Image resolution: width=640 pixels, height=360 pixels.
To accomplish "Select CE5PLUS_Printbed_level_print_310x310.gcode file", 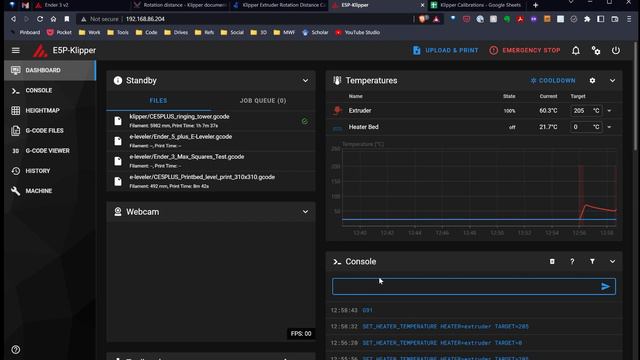I will (x=211, y=181).
